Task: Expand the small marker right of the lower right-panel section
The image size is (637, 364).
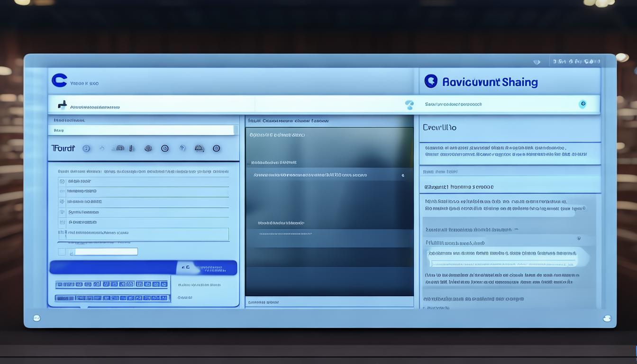Action: pyautogui.click(x=579, y=238)
